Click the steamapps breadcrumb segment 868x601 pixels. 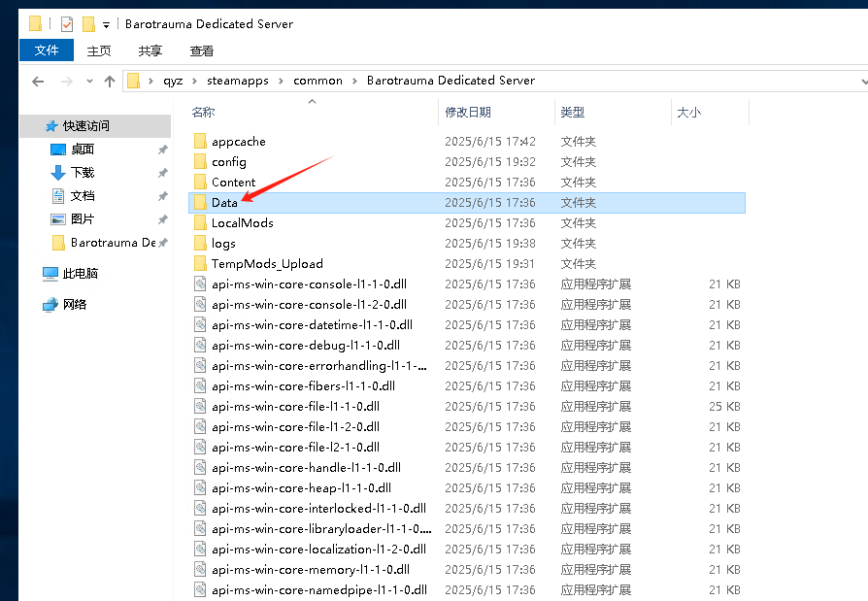(238, 81)
